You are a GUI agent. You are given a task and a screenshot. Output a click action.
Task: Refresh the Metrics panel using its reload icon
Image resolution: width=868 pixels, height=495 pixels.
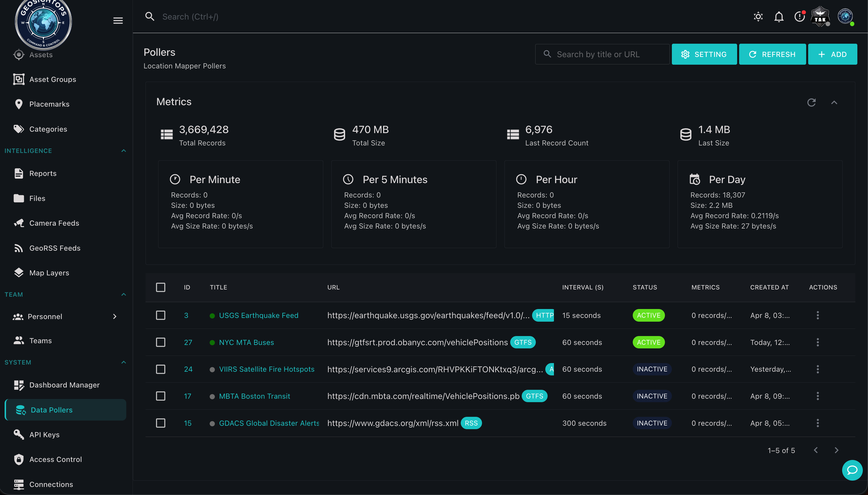click(812, 102)
